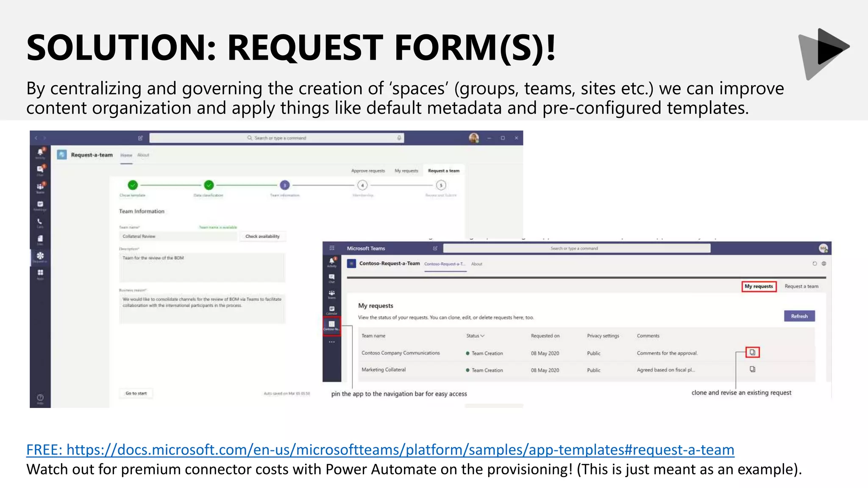The width and height of the screenshot is (868, 488).
Task: Click the Refresh button
Action: pos(799,316)
